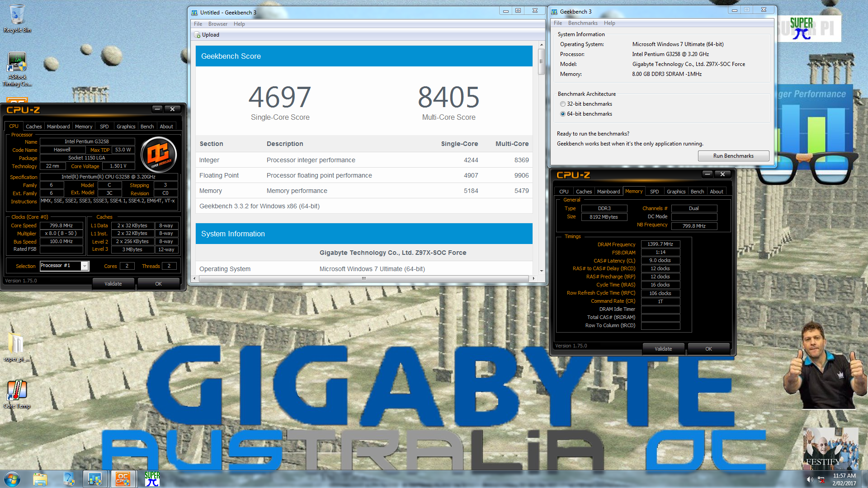The height and width of the screenshot is (488, 868).
Task: Click OK in right CPU-Z memory window
Action: 708,349
